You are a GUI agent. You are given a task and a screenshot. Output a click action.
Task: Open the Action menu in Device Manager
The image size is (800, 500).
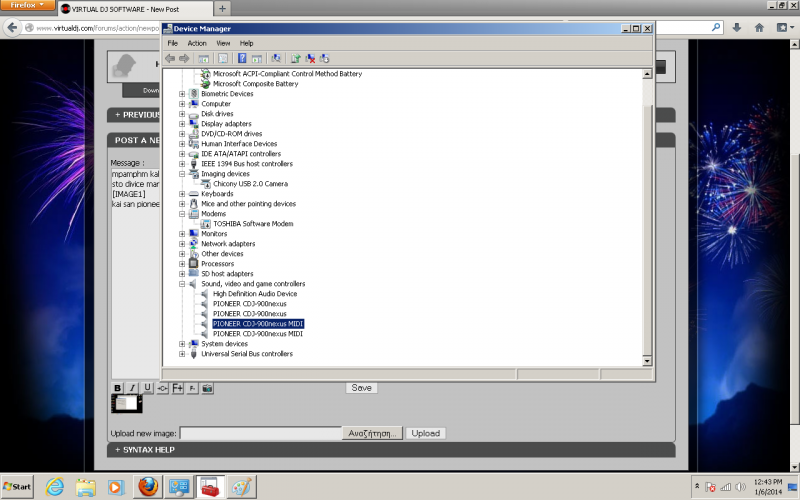click(197, 43)
